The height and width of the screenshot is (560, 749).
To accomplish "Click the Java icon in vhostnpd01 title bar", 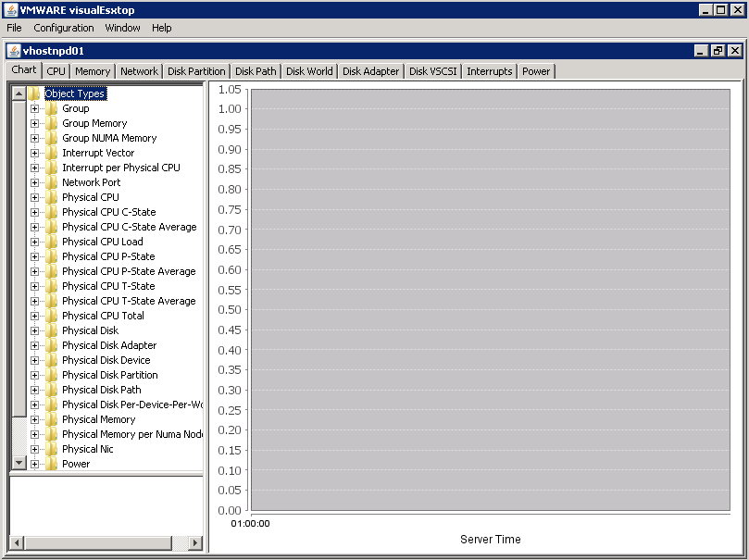I will [x=14, y=51].
